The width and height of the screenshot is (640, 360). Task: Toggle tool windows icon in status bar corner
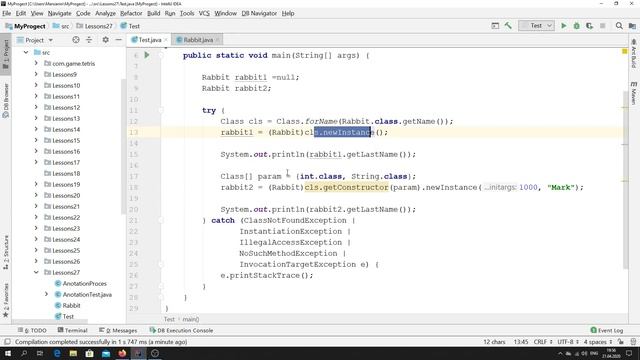click(x=7, y=342)
